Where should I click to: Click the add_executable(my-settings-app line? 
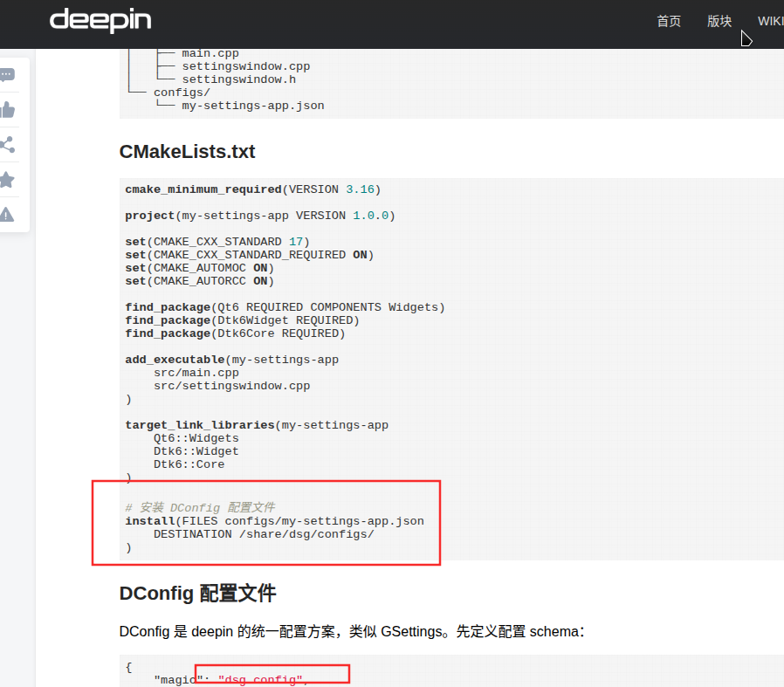pos(232,360)
